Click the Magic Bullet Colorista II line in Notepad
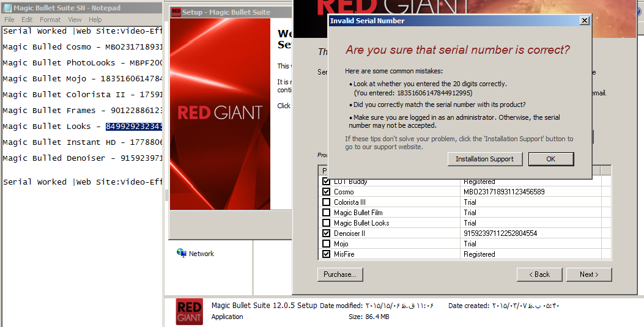The image size is (644, 327). [x=83, y=94]
